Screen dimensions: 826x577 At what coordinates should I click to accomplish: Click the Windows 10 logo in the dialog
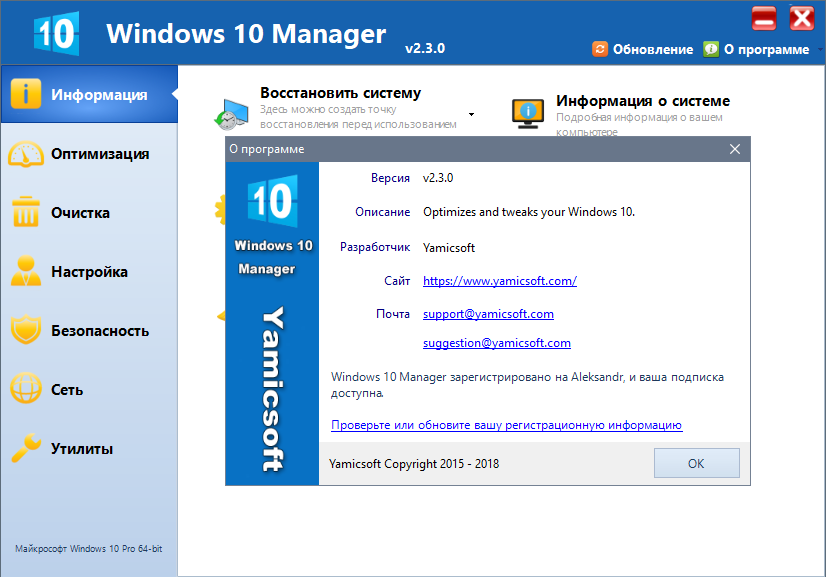click(x=272, y=201)
